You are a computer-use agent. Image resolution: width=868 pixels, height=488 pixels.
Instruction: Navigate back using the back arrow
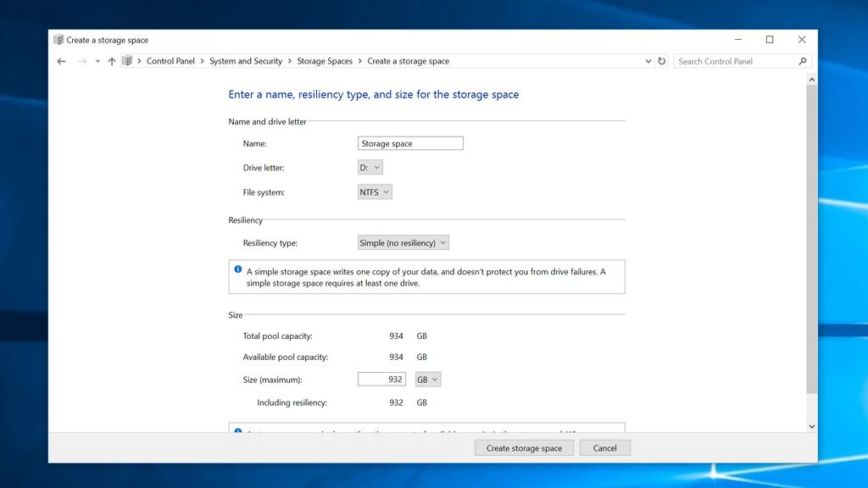pos(61,61)
